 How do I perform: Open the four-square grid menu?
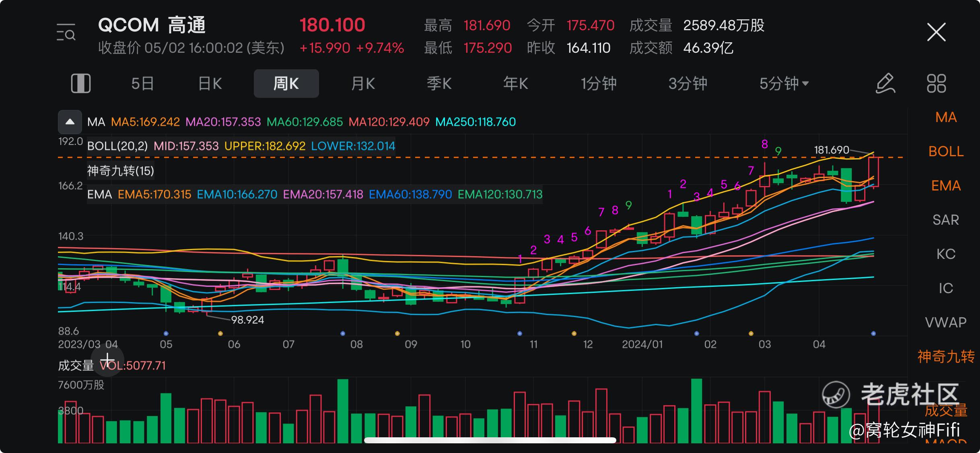(x=937, y=83)
